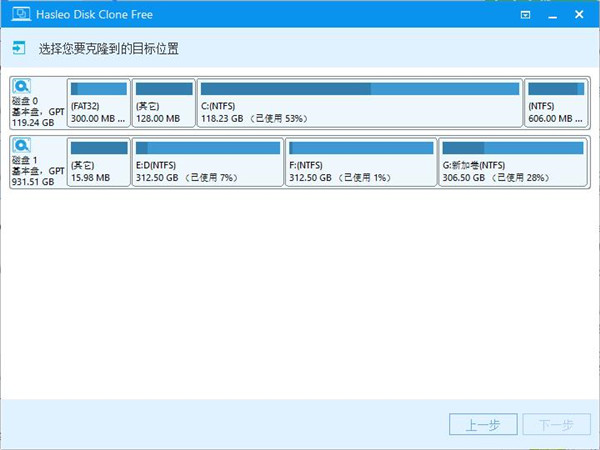This screenshot has width=600, height=450.
Task: Click the 上一步 (Previous) button
Action: [x=482, y=425]
